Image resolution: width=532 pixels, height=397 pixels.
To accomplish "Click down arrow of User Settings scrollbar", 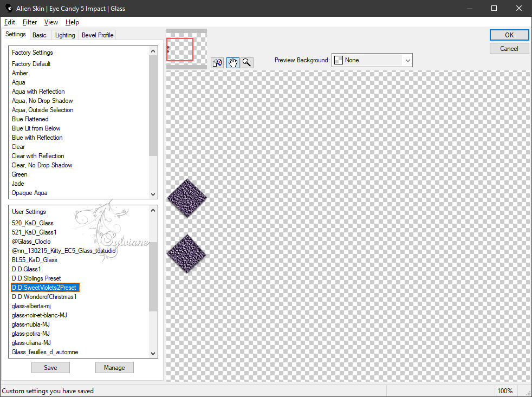I will pyautogui.click(x=153, y=354).
